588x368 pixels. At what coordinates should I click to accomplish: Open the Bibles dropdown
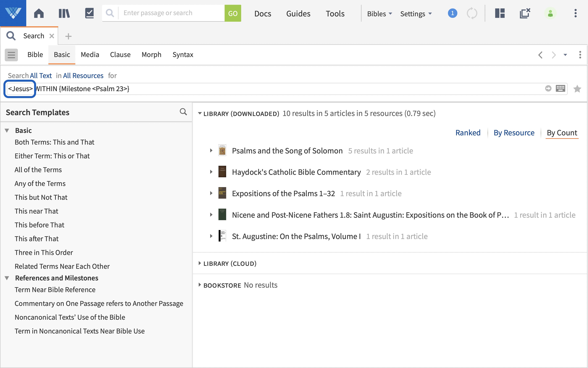point(379,14)
